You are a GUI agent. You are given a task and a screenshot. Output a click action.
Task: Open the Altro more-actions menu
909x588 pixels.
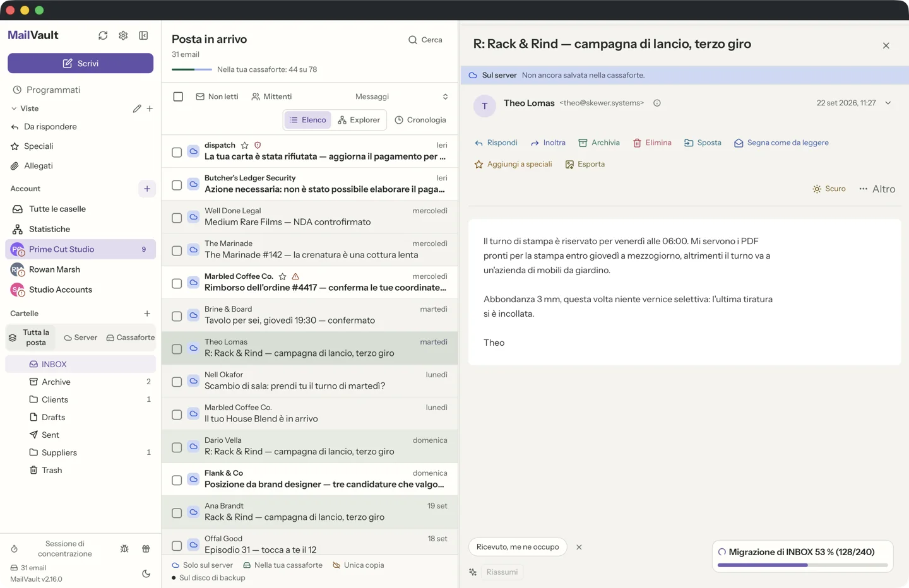877,189
